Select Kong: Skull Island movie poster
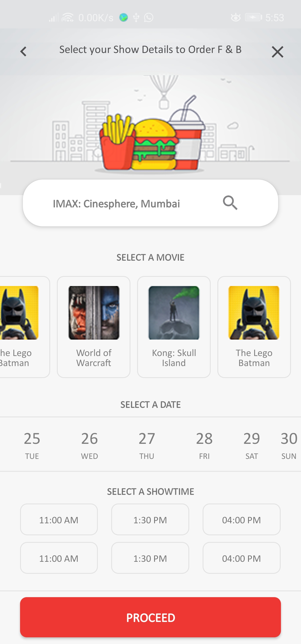The image size is (301, 644). coord(174,313)
